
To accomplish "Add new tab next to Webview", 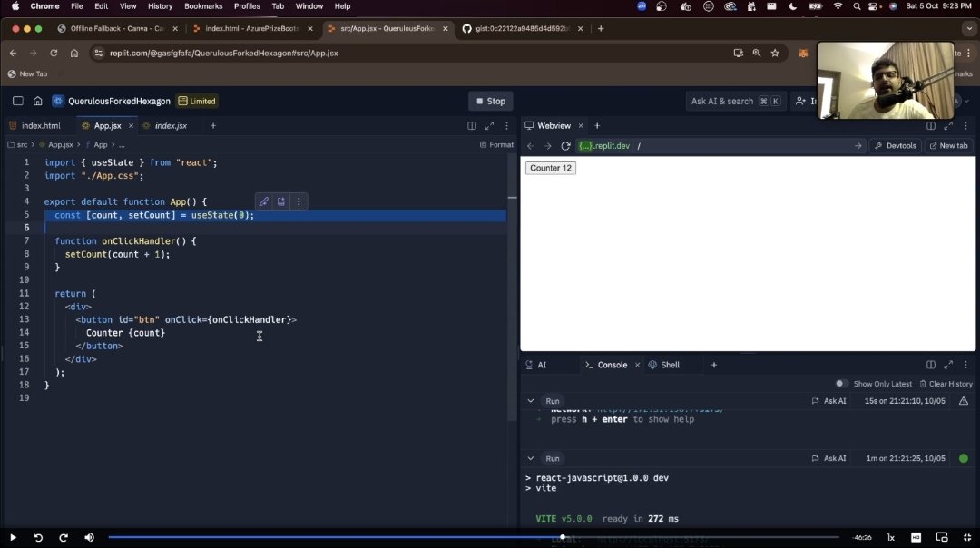I will (597, 125).
